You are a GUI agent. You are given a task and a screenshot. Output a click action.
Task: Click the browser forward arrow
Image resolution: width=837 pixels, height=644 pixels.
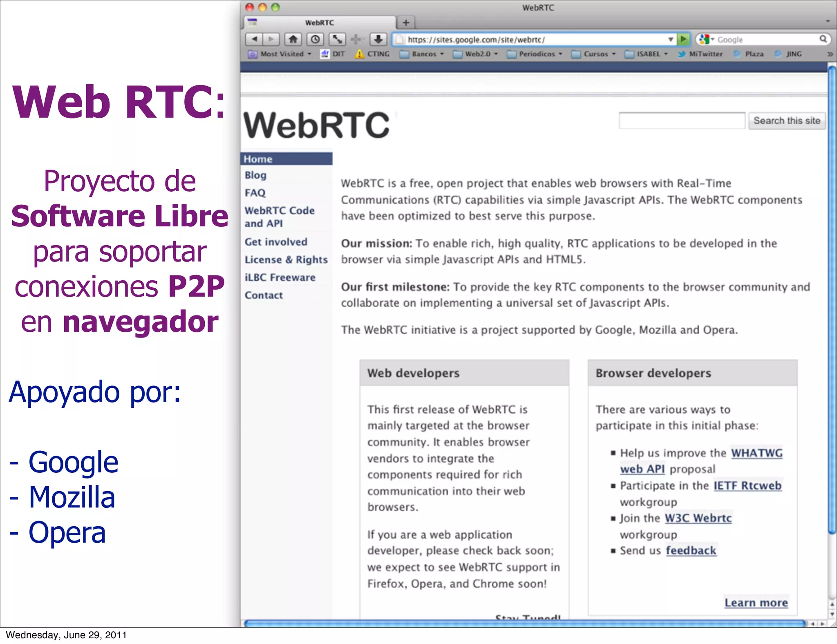pos(271,39)
